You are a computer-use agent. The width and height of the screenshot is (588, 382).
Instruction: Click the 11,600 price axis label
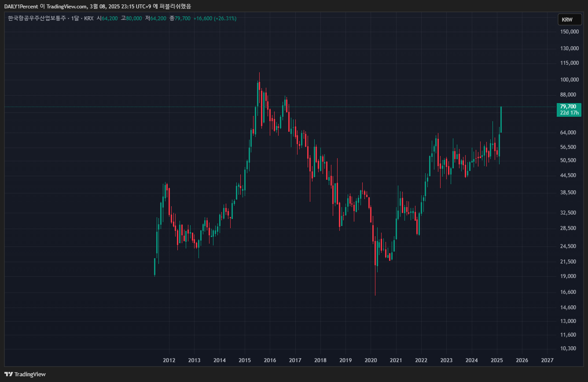pos(567,335)
